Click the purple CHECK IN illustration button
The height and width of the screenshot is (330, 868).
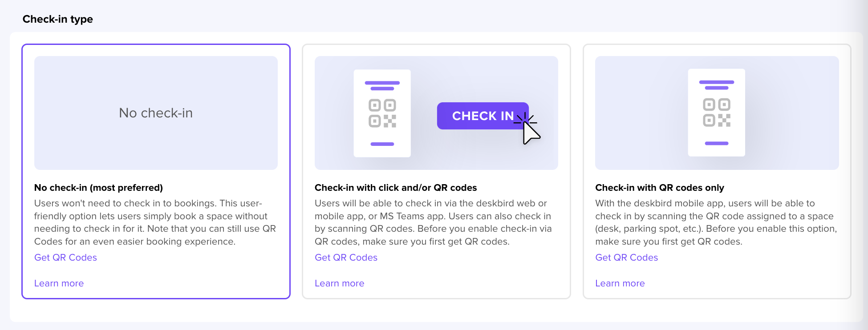click(476, 116)
